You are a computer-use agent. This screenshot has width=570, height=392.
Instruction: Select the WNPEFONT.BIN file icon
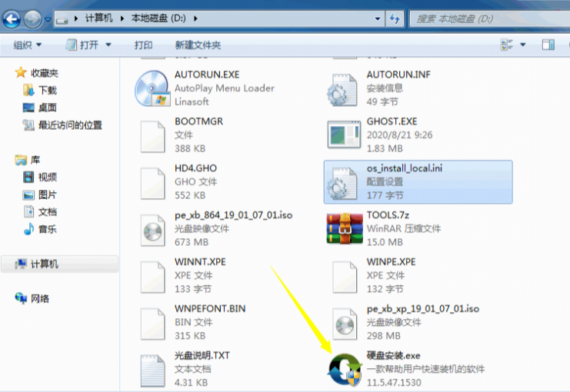click(x=152, y=324)
